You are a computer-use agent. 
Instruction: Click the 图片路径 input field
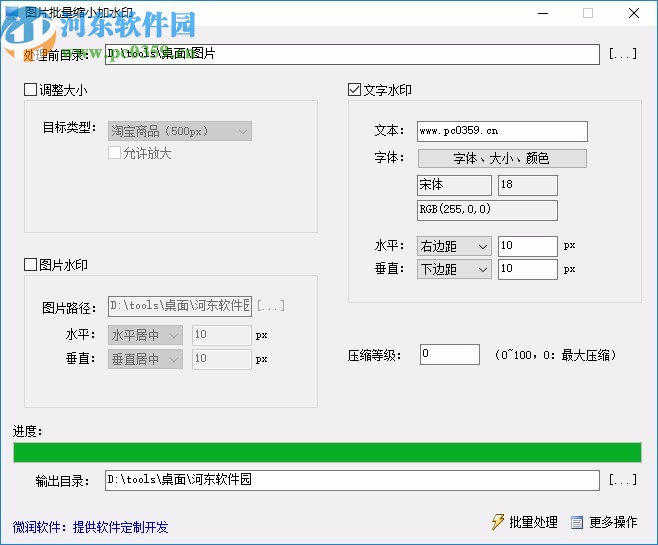[x=180, y=306]
